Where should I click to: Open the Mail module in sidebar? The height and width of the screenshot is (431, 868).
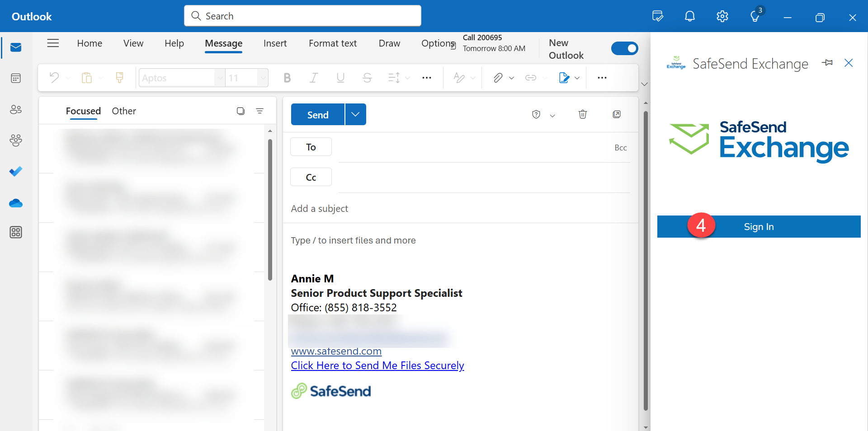(16, 47)
